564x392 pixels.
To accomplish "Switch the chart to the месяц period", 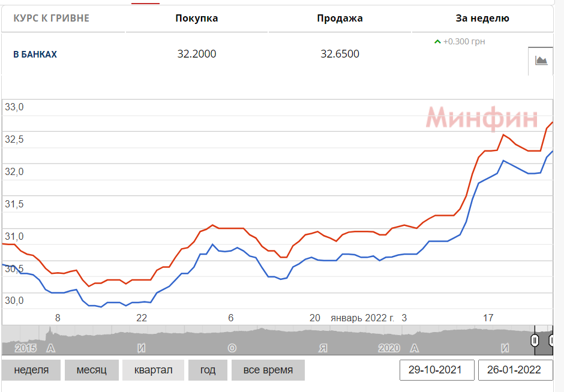I will (91, 370).
